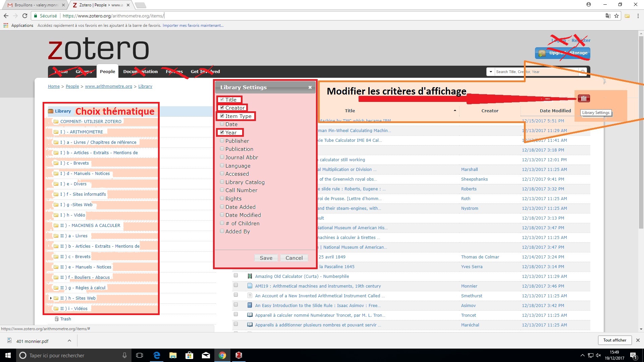Enable the Language column checkbox
Image resolution: width=644 pixels, height=362 pixels.
[222, 166]
